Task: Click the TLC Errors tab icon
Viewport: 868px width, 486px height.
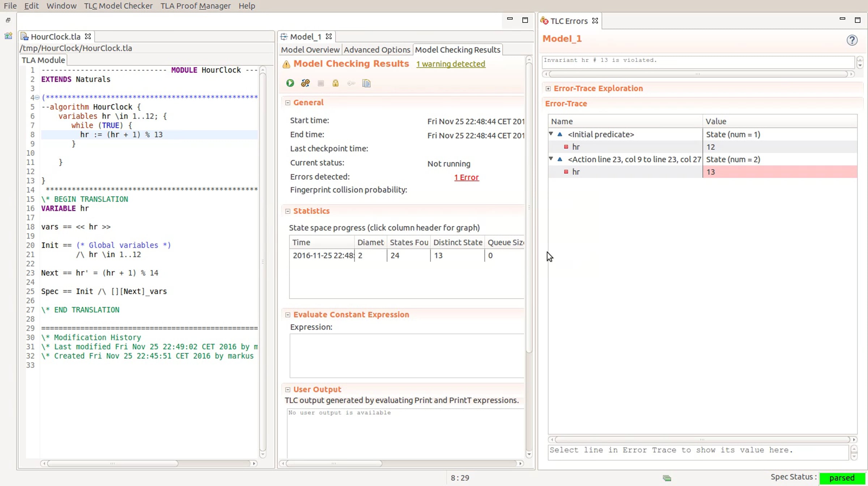Action: pyautogui.click(x=544, y=21)
